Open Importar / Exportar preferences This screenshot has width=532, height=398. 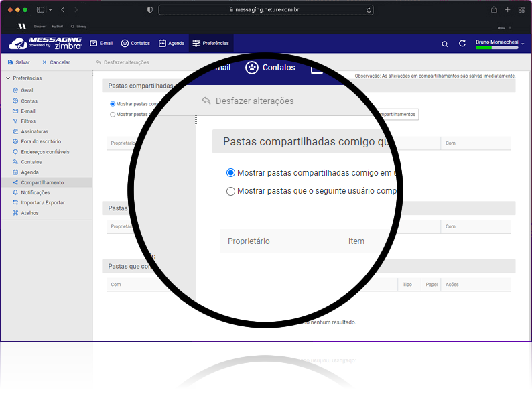coord(43,202)
